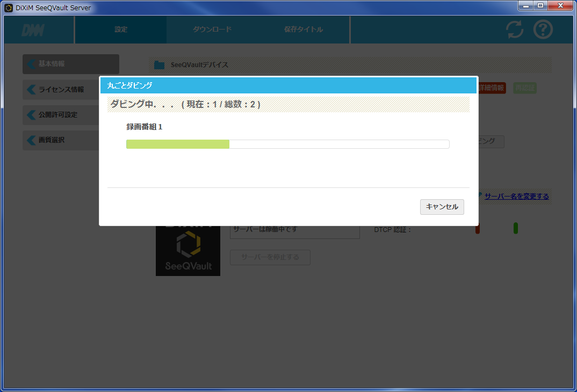The image size is (577, 392).
Task: Click the SeeQVault logo thumbnail
Action: [188, 251]
